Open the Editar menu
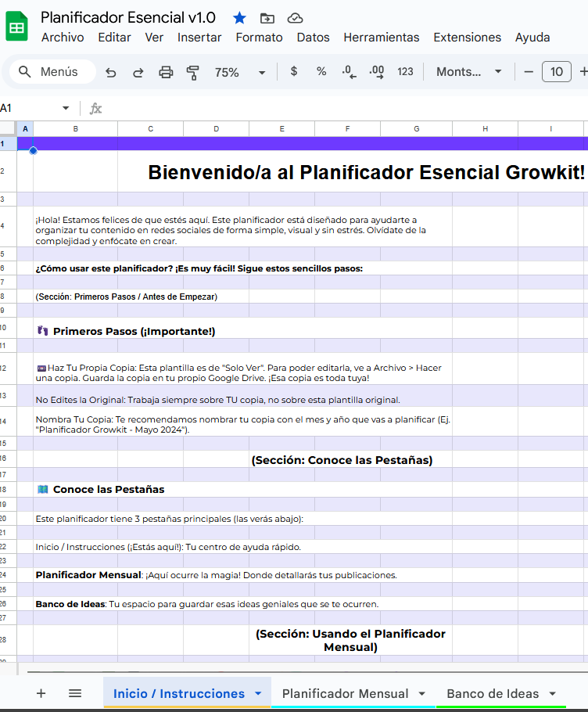Screen dimensions: 588x712 click(114, 38)
